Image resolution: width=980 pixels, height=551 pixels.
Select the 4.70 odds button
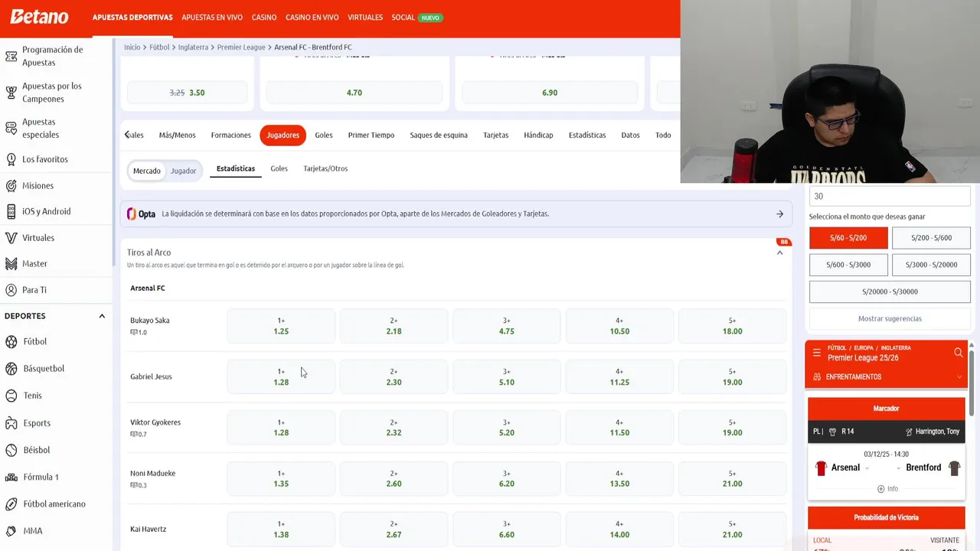(354, 93)
